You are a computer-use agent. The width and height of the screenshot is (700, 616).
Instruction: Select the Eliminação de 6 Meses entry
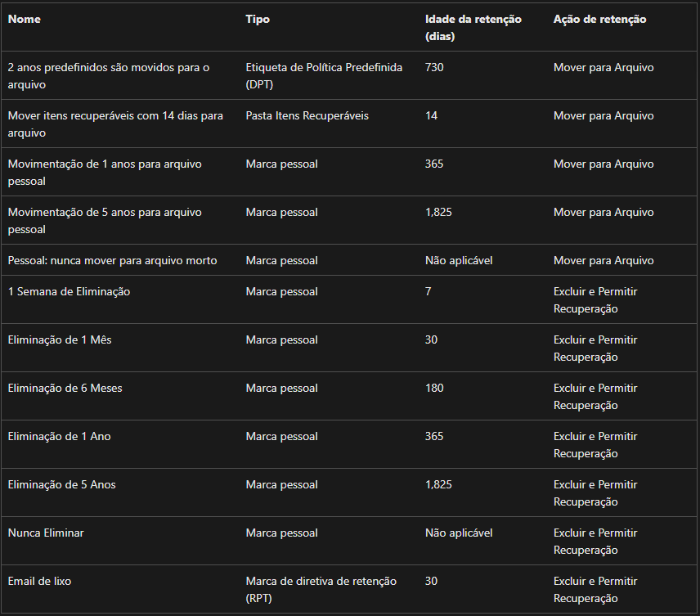tap(65, 388)
